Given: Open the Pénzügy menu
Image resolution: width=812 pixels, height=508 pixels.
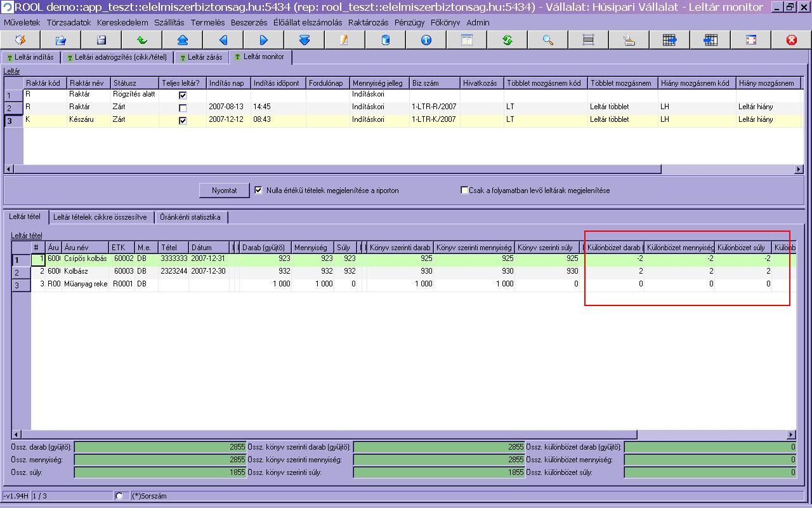Looking at the screenshot, I should (x=409, y=22).
